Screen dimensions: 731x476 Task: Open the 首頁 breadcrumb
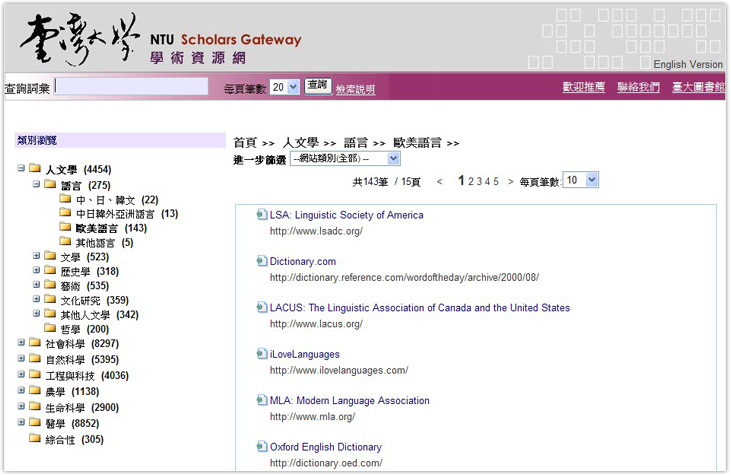[245, 143]
